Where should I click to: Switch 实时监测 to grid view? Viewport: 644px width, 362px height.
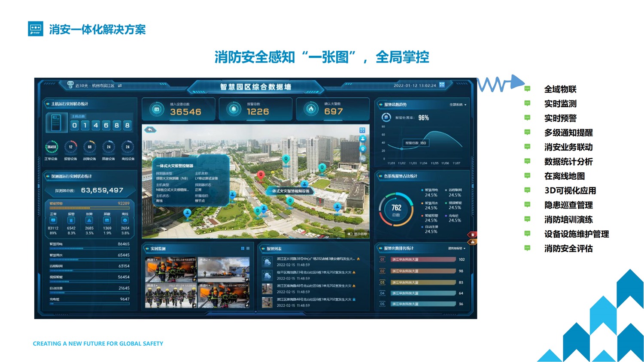tap(243, 248)
